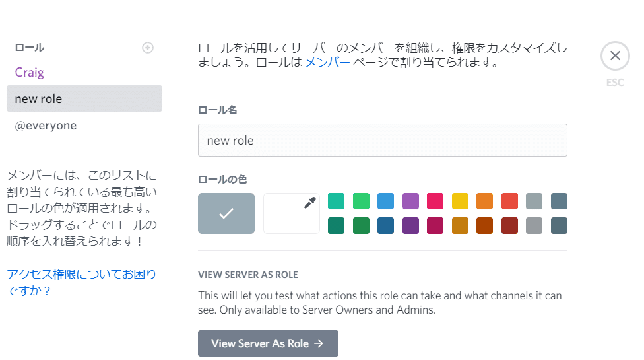644x360 pixels.
Task: Pick the light purple color swatch
Action: 410,201
